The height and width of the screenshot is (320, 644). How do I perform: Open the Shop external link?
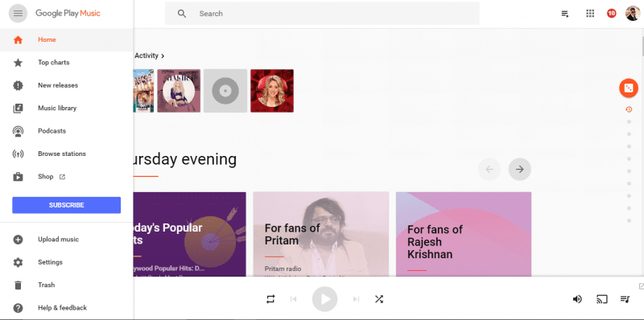point(67,177)
